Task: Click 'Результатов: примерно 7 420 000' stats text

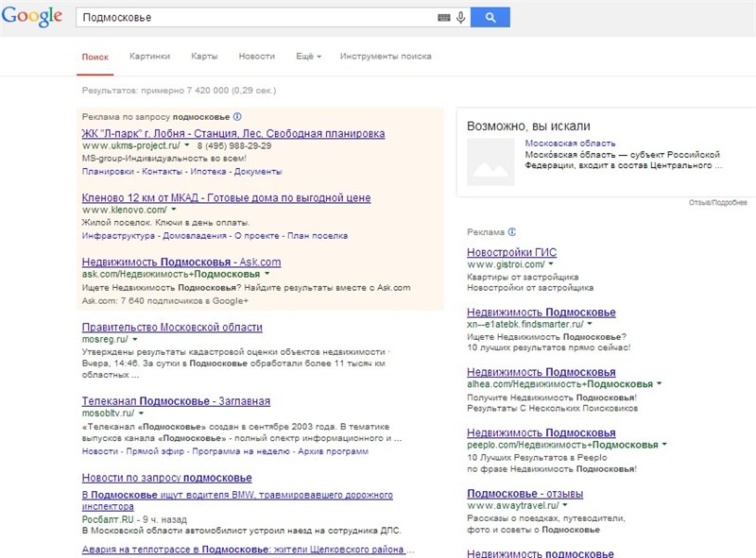Action: coord(179,90)
